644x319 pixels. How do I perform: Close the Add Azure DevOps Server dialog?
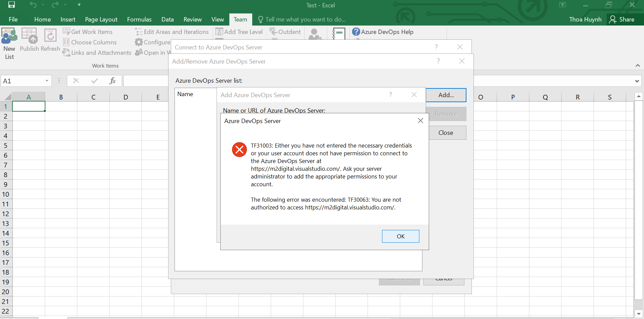(414, 95)
